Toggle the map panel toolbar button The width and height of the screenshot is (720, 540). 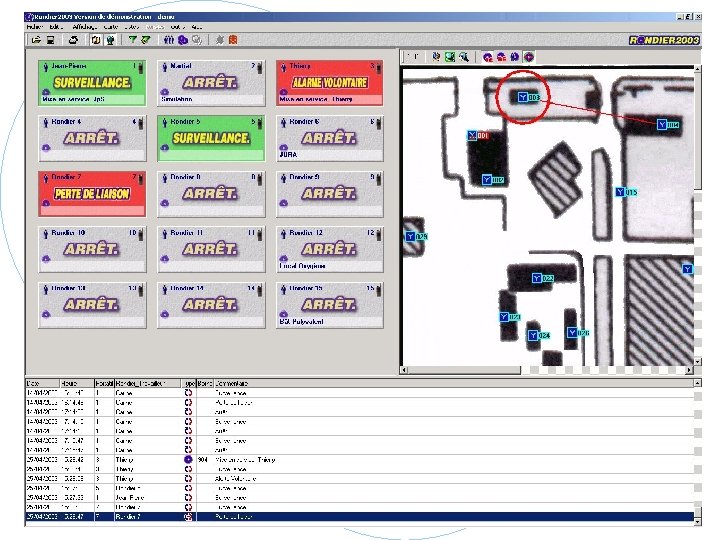coord(96,40)
